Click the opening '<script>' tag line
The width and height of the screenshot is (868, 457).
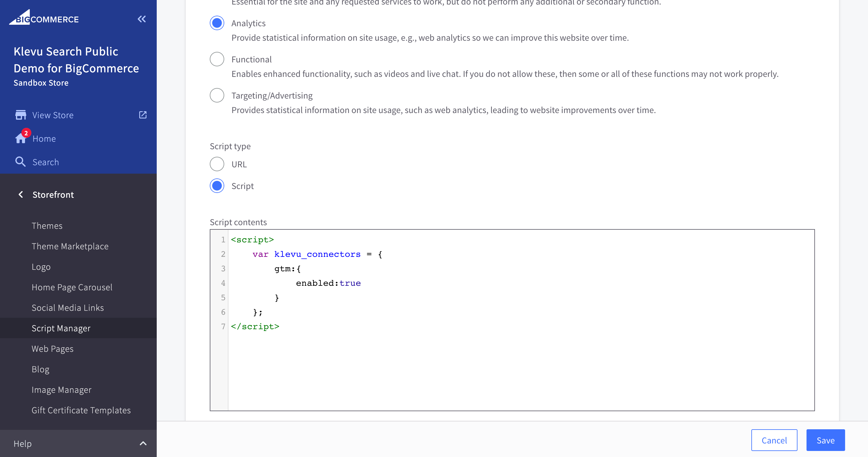coord(252,240)
